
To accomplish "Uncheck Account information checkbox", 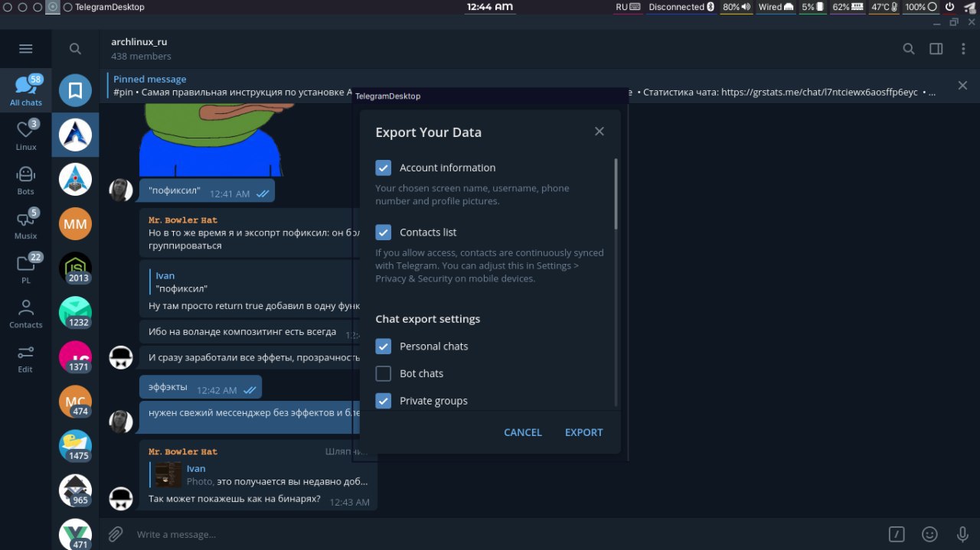I will point(384,168).
